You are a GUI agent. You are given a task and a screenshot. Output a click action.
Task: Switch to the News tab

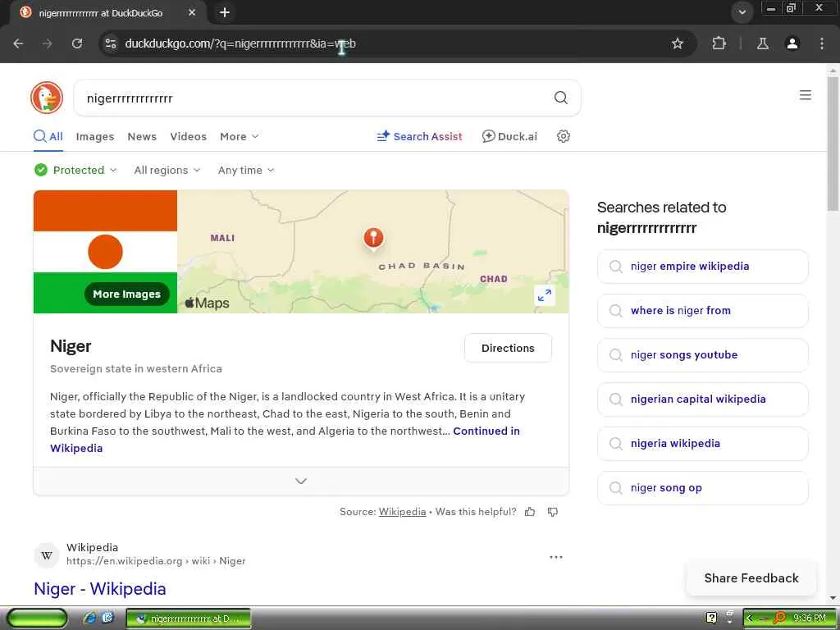(x=142, y=137)
